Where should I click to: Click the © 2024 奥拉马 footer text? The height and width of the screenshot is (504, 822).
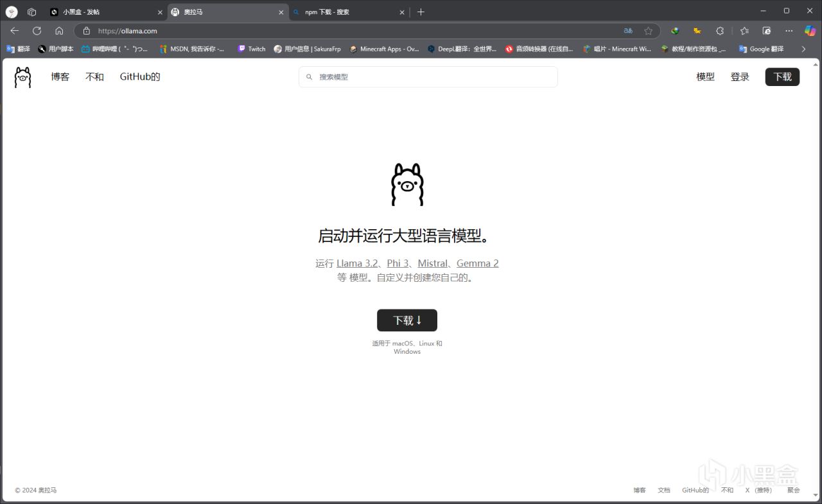coord(36,491)
